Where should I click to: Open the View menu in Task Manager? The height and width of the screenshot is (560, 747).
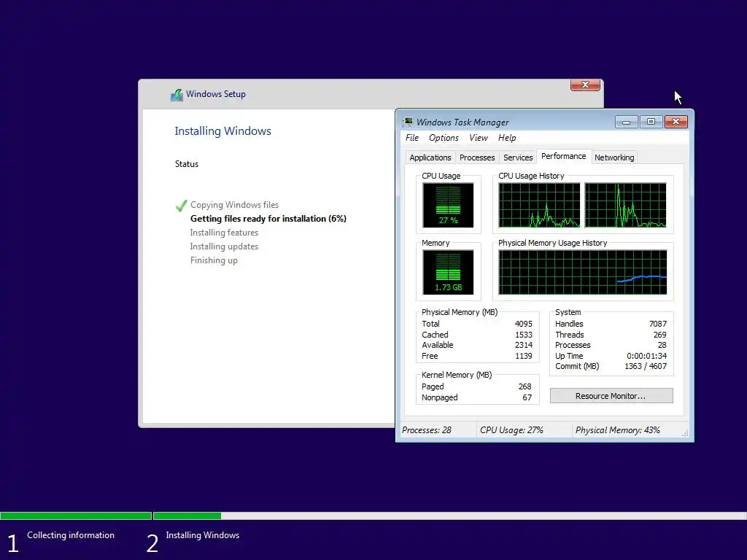pos(479,138)
